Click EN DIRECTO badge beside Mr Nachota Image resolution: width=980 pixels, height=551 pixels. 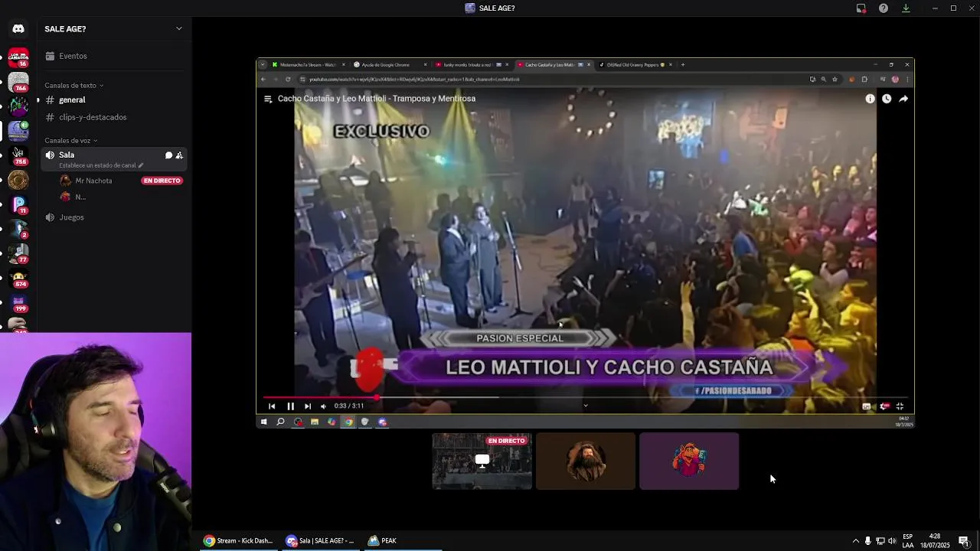pos(162,181)
